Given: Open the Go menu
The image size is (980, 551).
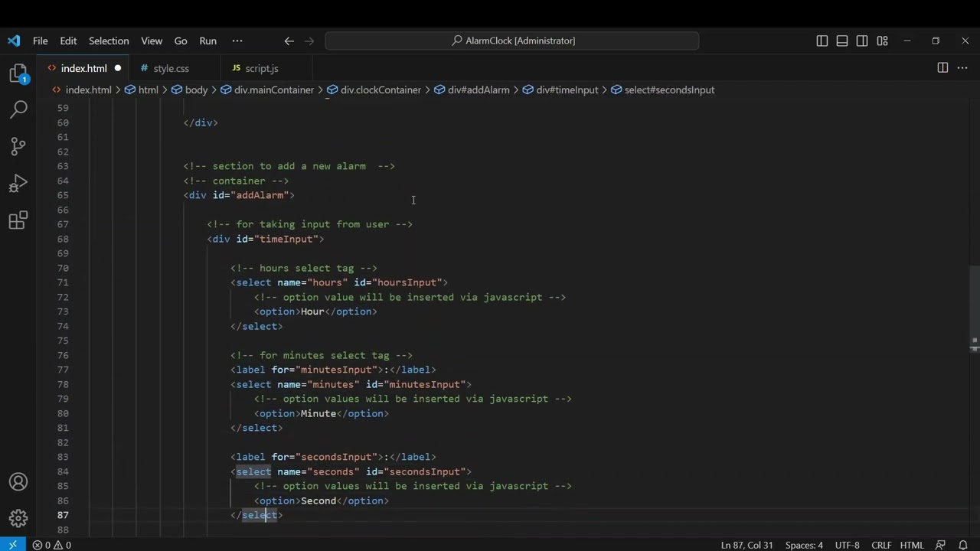Looking at the screenshot, I should click(x=181, y=41).
